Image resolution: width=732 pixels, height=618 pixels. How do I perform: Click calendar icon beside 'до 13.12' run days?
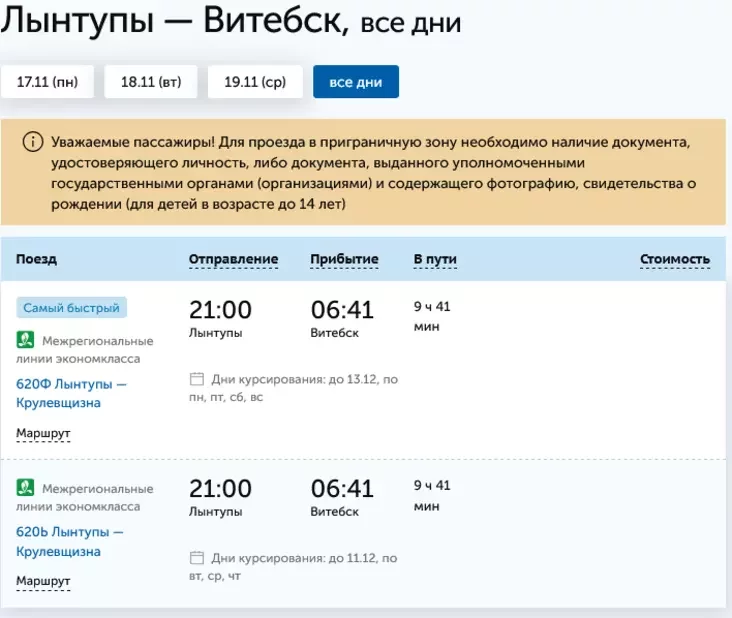pyautogui.click(x=197, y=379)
